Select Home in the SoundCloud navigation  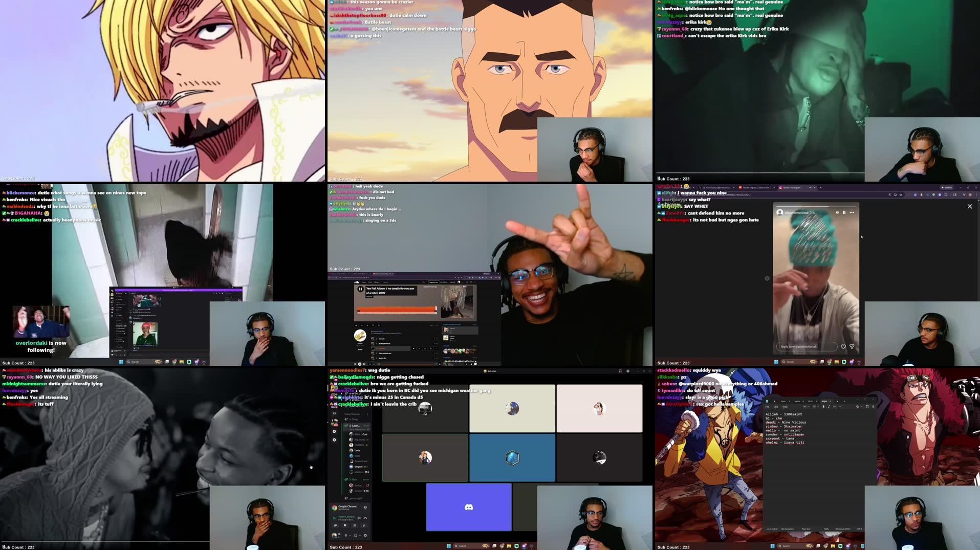[x=364, y=282]
